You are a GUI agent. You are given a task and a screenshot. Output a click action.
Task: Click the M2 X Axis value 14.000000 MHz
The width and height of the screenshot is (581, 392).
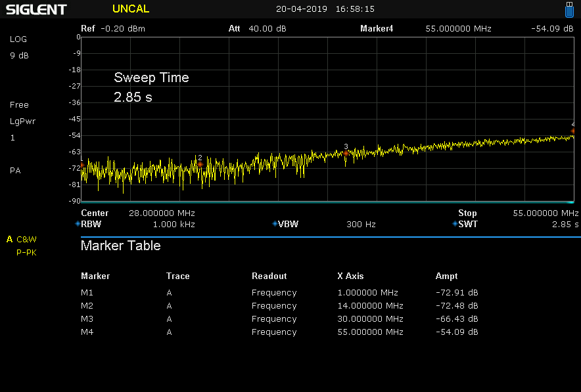(370, 306)
